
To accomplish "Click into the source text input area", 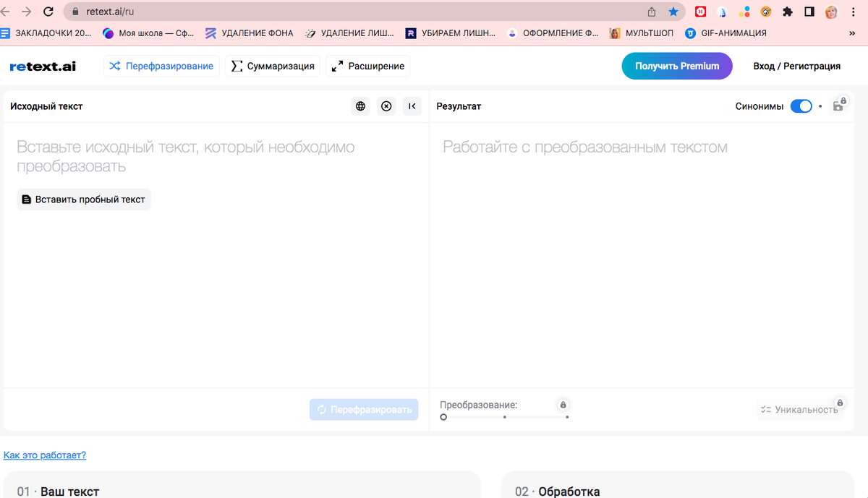I will 216,254.
